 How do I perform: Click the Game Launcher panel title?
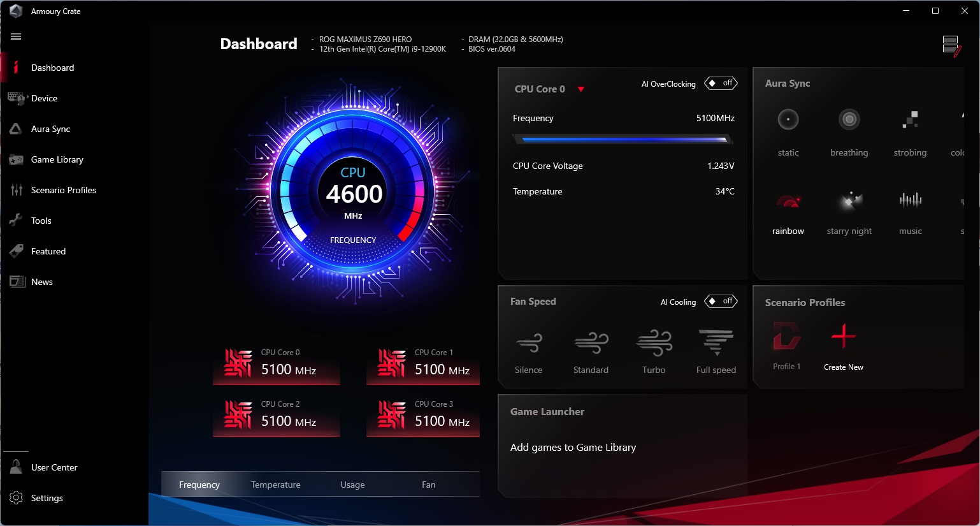click(547, 411)
